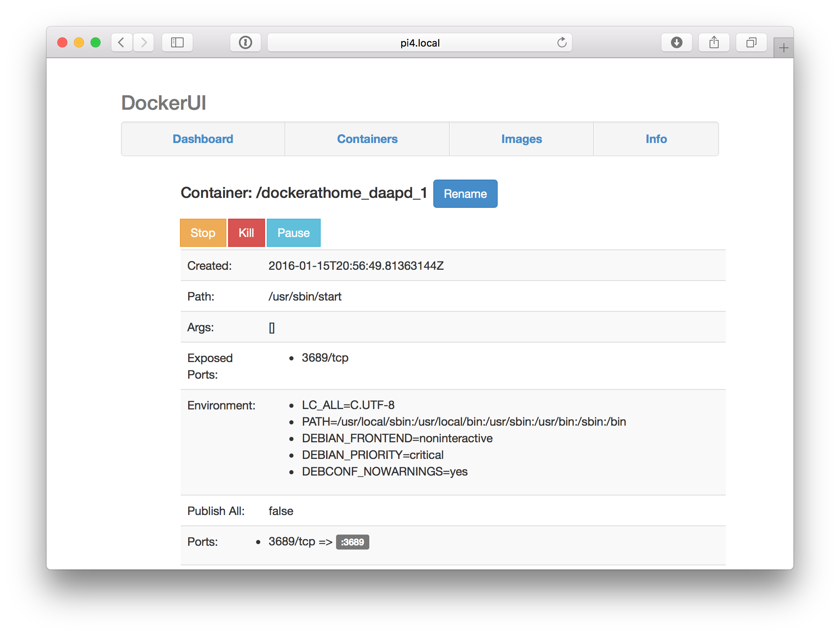Switch to the Containers tab
The image size is (840, 636).
point(367,139)
